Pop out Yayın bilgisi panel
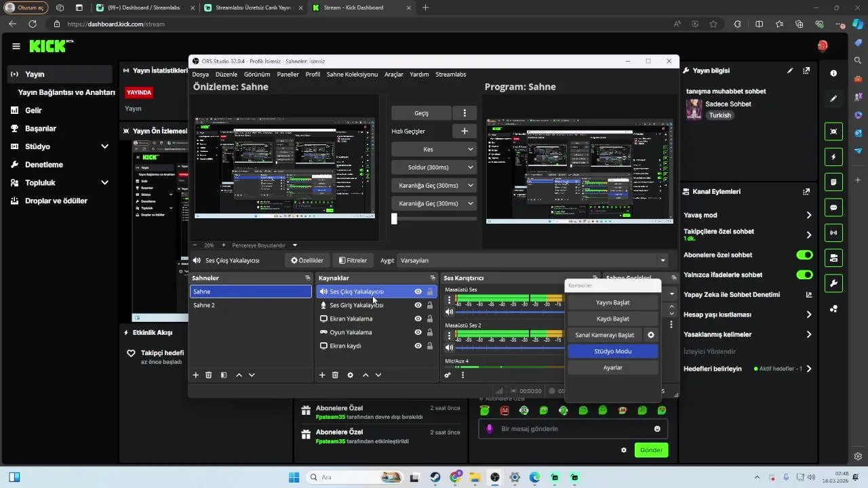The height and width of the screenshot is (488, 868). pyautogui.click(x=806, y=70)
